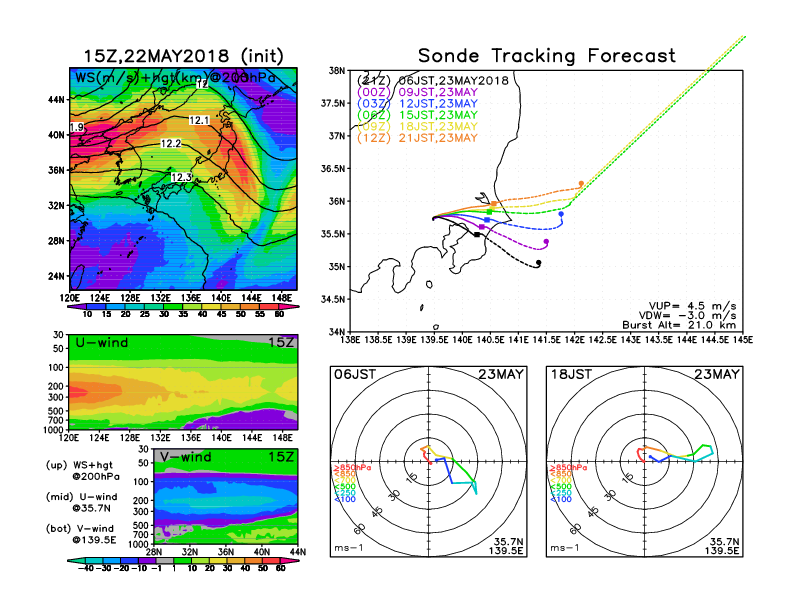Click the "06JST" hodograph label
Screen dimensions: 792x612
(x=355, y=374)
